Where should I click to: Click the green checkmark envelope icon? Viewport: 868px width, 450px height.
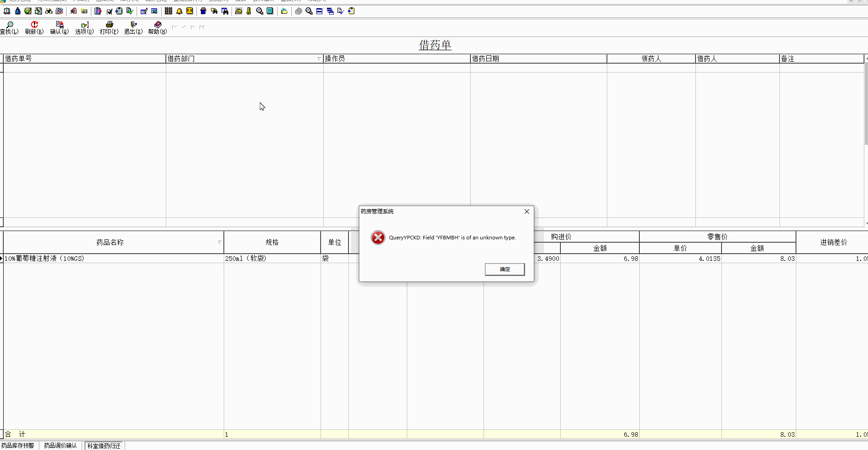point(28,11)
